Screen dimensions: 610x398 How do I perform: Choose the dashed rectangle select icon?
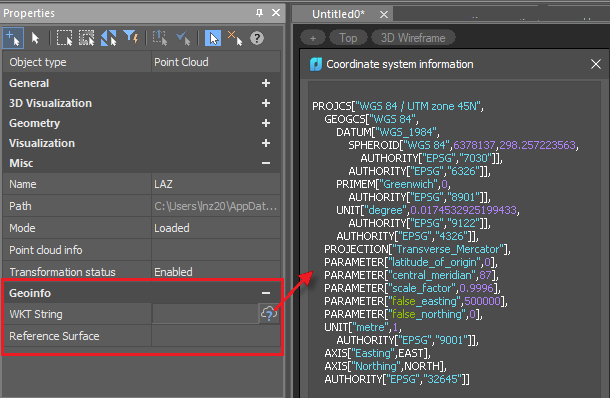(x=64, y=38)
